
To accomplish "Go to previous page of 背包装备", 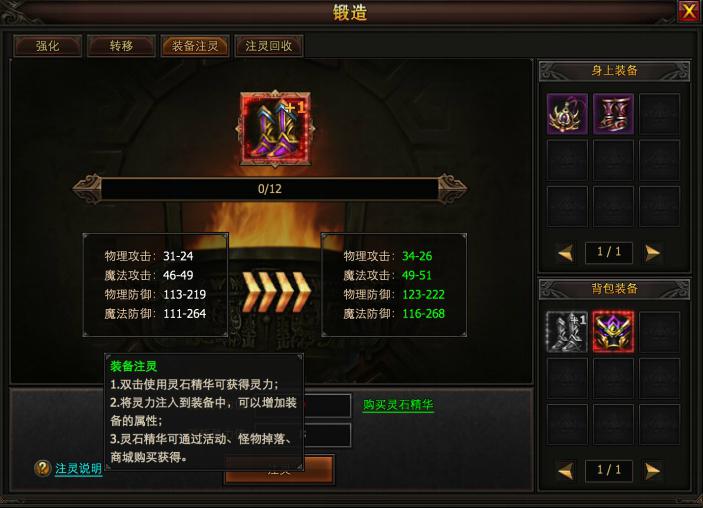I will 566,471.
